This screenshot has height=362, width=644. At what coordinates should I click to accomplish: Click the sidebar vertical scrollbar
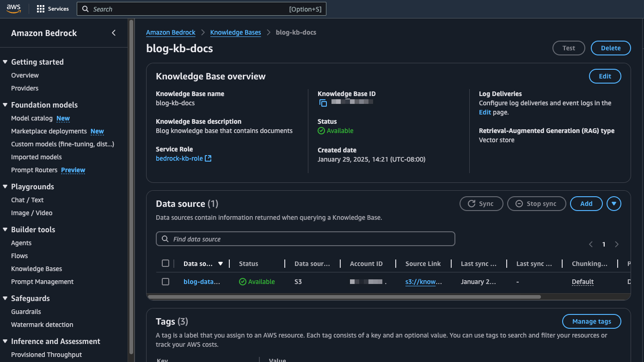pyautogui.click(x=131, y=186)
